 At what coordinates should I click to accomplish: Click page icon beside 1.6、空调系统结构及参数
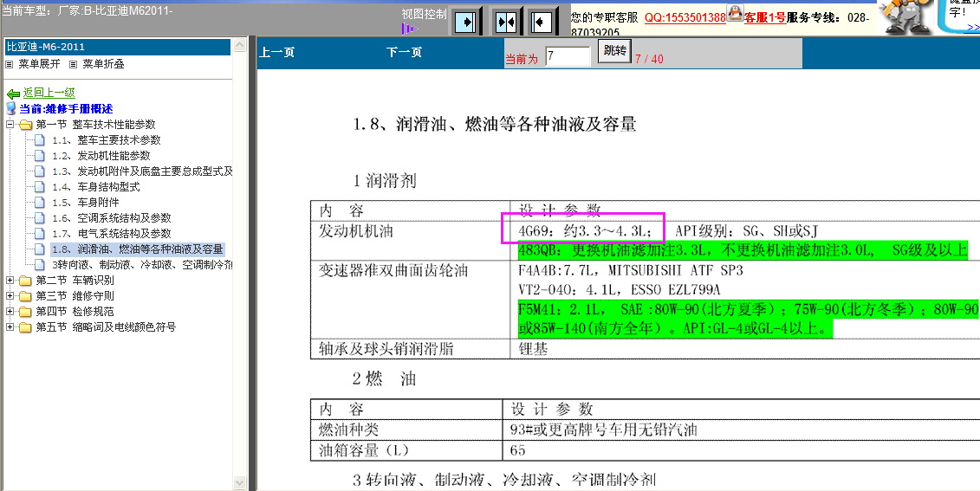(x=39, y=218)
